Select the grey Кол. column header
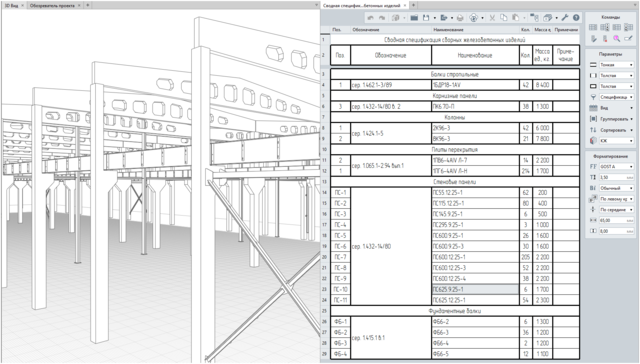This screenshot has width=640, height=364. pos(526,30)
